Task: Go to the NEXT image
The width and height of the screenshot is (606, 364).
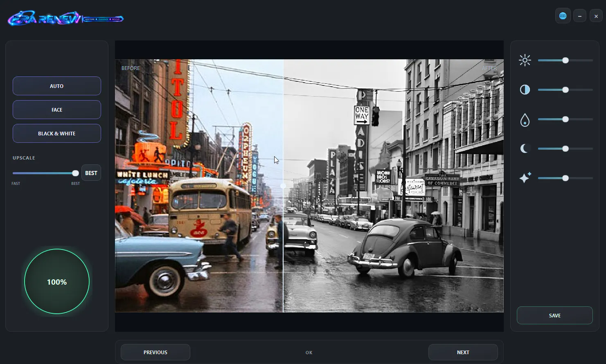Action: 463,352
